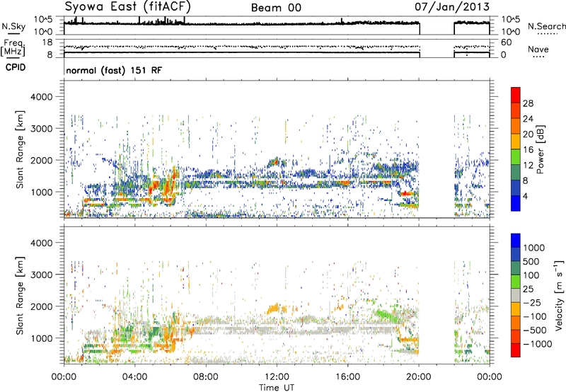Click the Velocity panel's "Slant Range [km]" label
This screenshot has height=392, width=566.
click(x=21, y=295)
